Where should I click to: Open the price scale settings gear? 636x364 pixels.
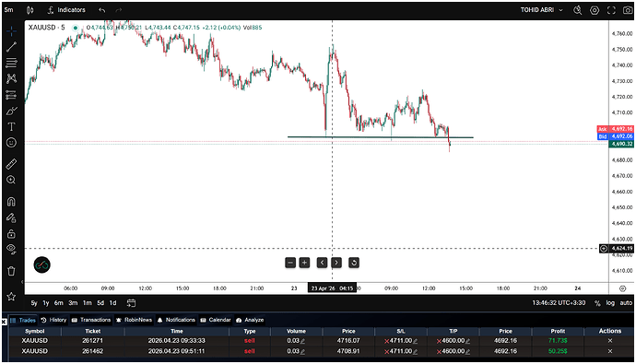pyautogui.click(x=622, y=288)
